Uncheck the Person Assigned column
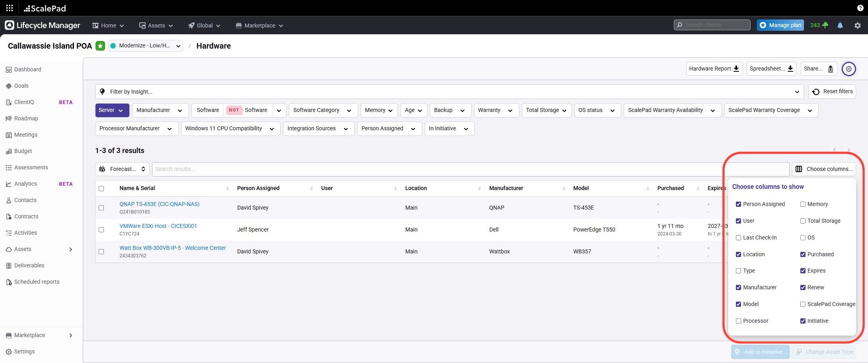The image size is (868, 363). pyautogui.click(x=738, y=204)
